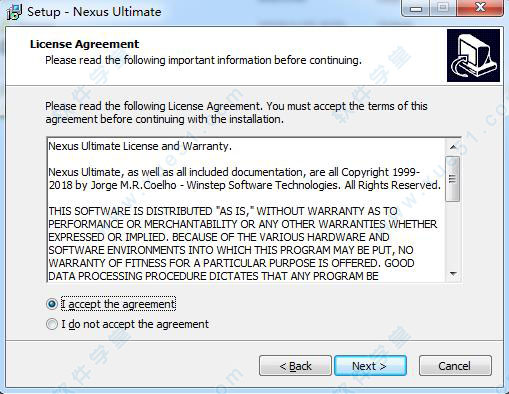This screenshot has height=394, width=509.
Task: Click the license scrollbar down arrow
Action: click(x=453, y=274)
